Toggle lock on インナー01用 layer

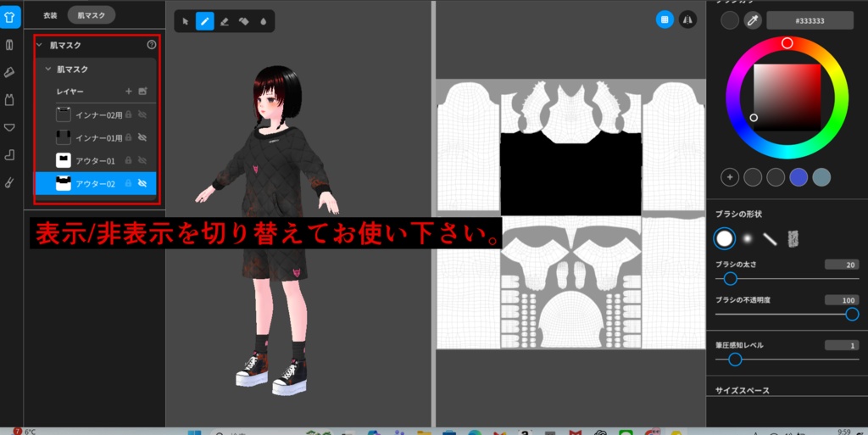[129, 137]
